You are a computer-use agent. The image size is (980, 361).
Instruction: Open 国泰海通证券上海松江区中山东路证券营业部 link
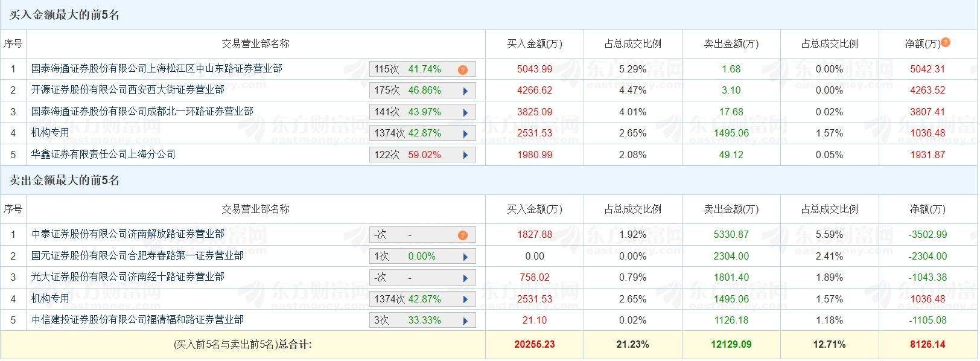(157, 69)
